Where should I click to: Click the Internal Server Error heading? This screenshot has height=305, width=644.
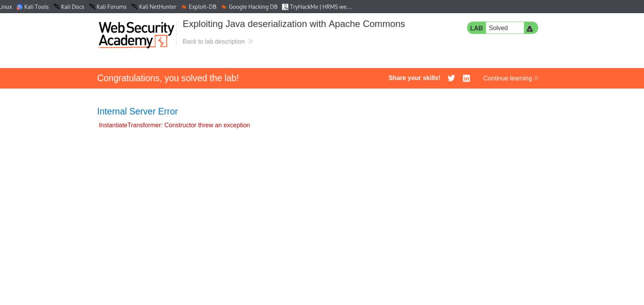click(x=137, y=111)
